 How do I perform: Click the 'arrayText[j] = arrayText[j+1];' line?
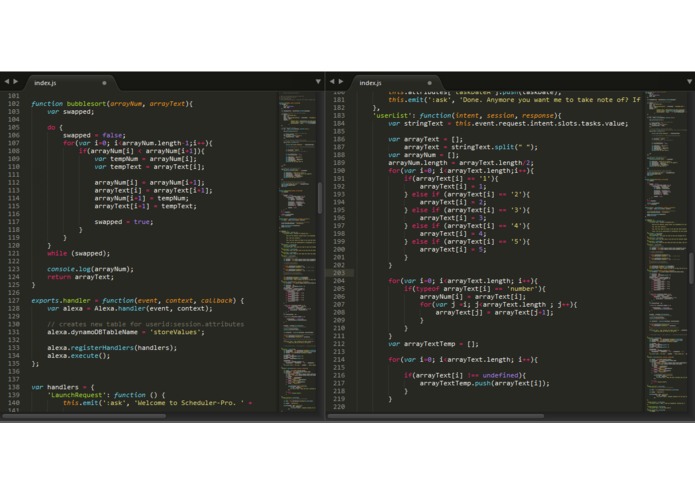pos(494,312)
